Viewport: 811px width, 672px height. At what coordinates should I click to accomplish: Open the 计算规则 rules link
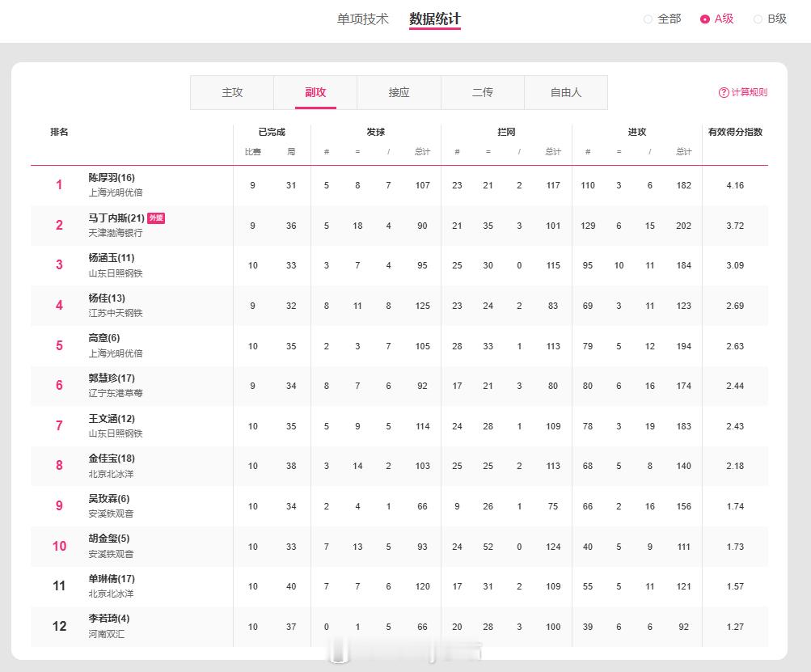(x=748, y=92)
